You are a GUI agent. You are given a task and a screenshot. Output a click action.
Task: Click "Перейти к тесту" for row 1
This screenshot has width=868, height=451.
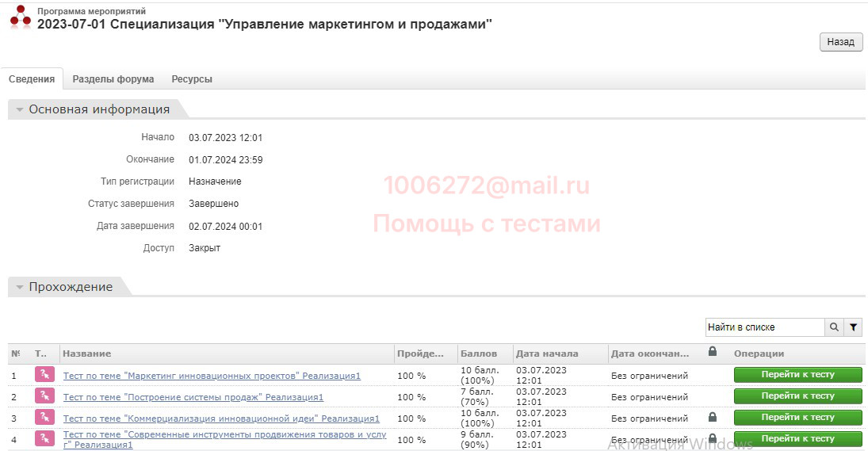pos(797,375)
